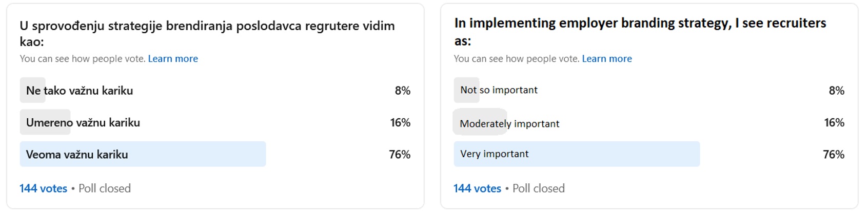868x214 pixels.
Task: Click Serbian poll question title
Action: 207,33
